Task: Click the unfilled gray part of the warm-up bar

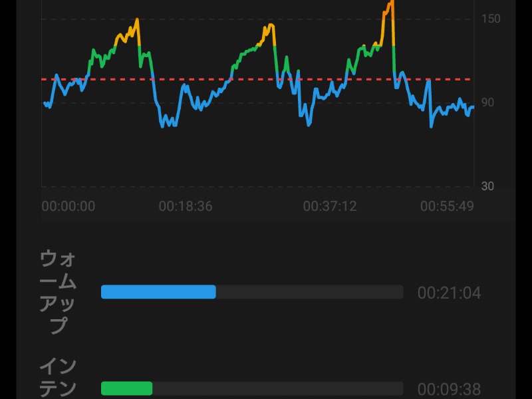Action: click(309, 292)
